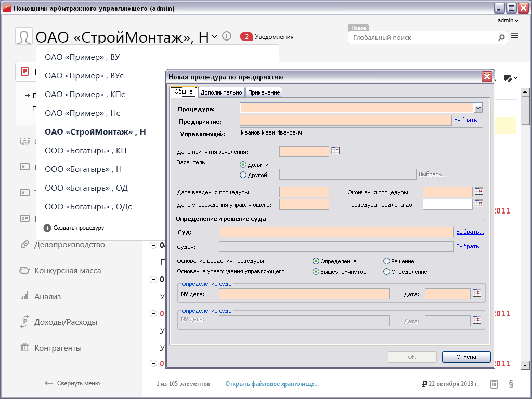This screenshot has width=532, height=399.
Task: Click the № дела input field
Action: click(x=304, y=294)
